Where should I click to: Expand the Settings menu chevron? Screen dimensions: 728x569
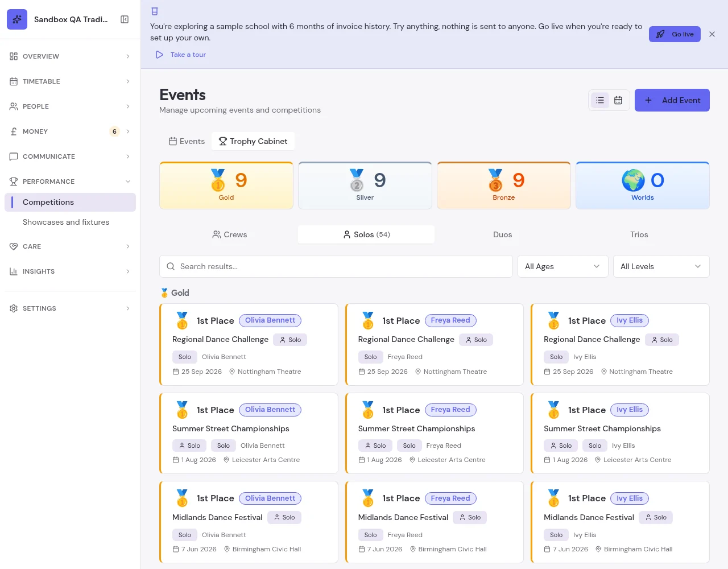[x=128, y=308]
